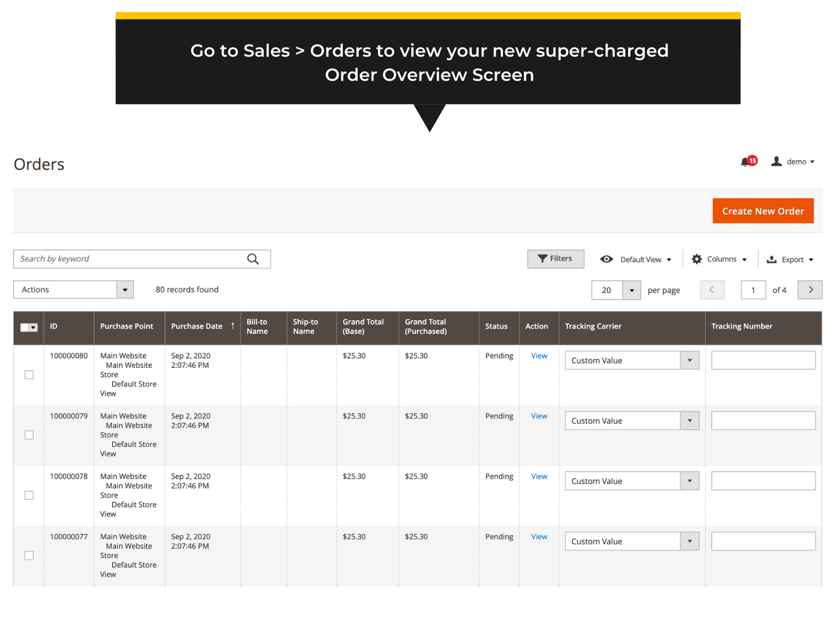Go to next page with right arrow

coord(810,289)
